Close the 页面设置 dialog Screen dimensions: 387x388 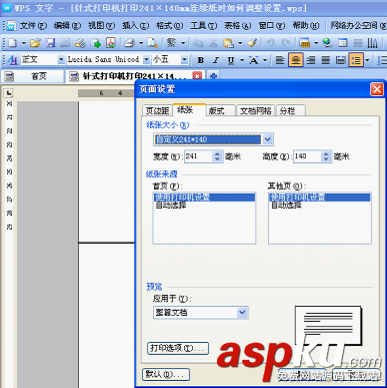[x=377, y=89]
